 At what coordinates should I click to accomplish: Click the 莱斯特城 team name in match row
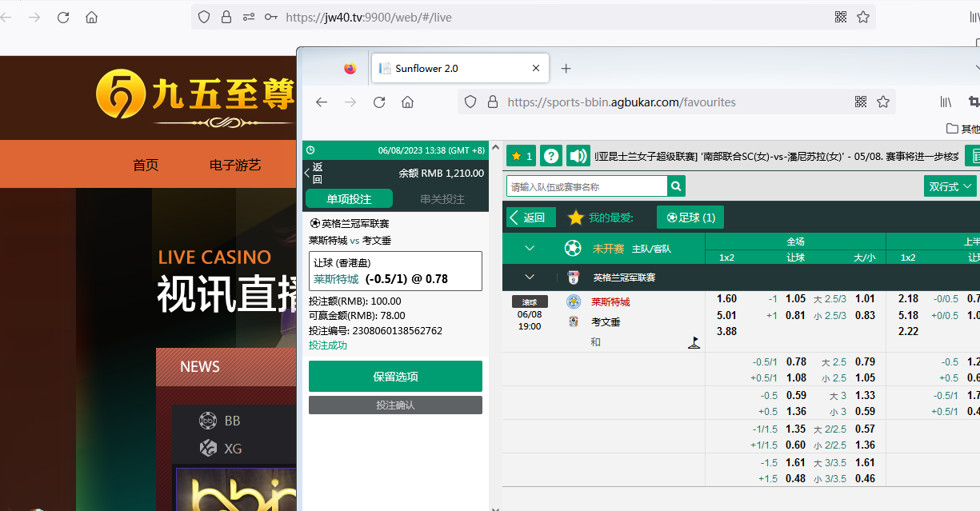coord(610,302)
